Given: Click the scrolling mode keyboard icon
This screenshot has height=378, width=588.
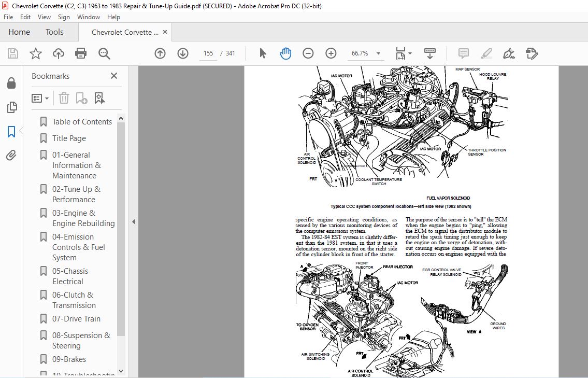Looking at the screenshot, I should pyautogui.click(x=430, y=53).
